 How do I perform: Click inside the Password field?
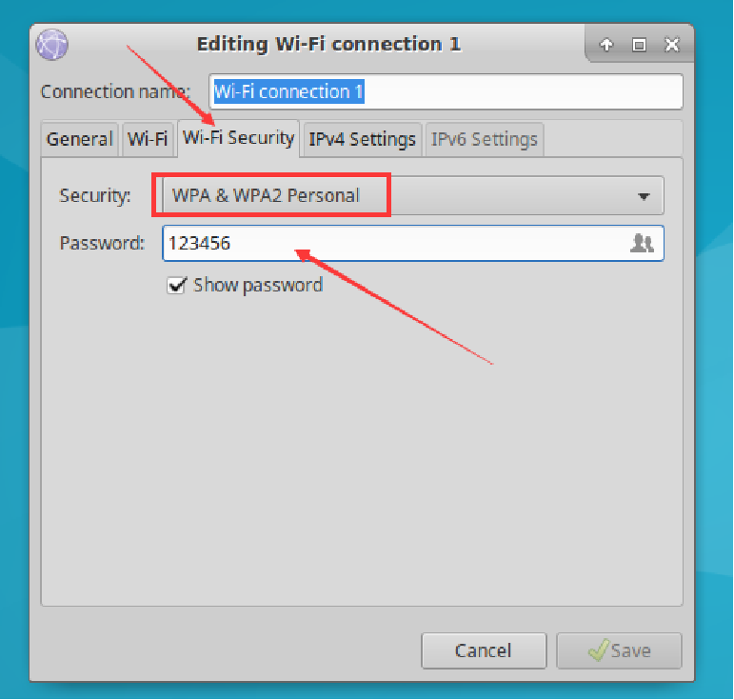390,244
